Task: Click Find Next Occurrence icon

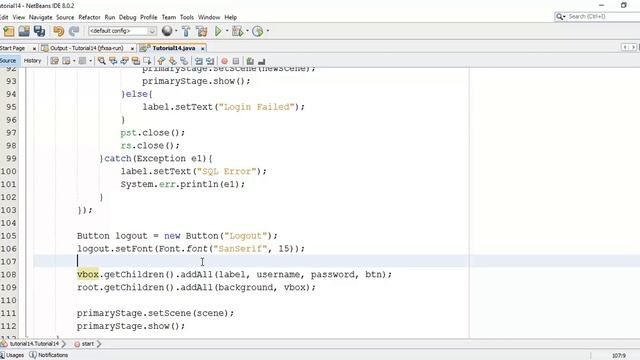Action: tap(124, 61)
